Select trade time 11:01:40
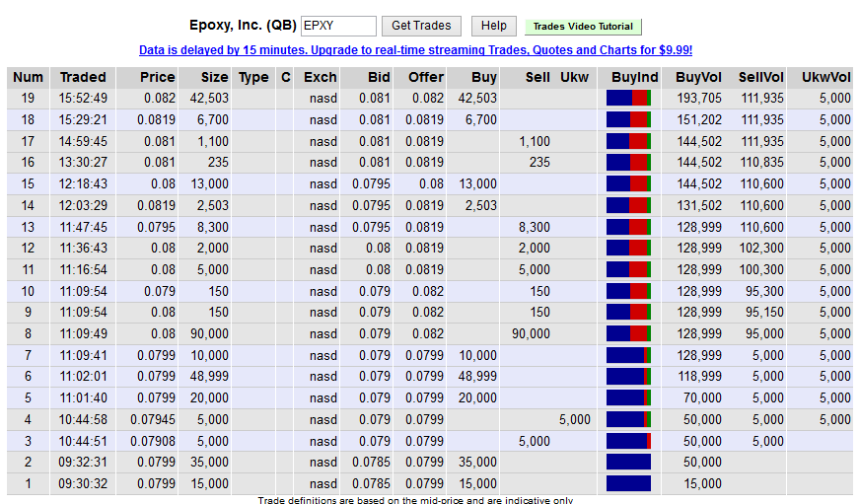The height and width of the screenshot is (504, 859). [83, 397]
